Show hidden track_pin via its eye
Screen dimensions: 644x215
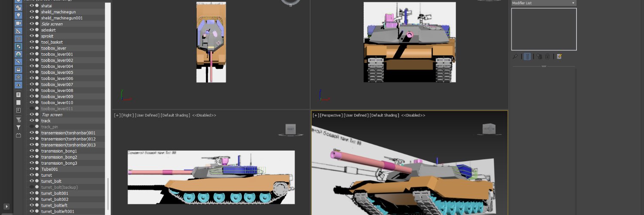pos(32,127)
